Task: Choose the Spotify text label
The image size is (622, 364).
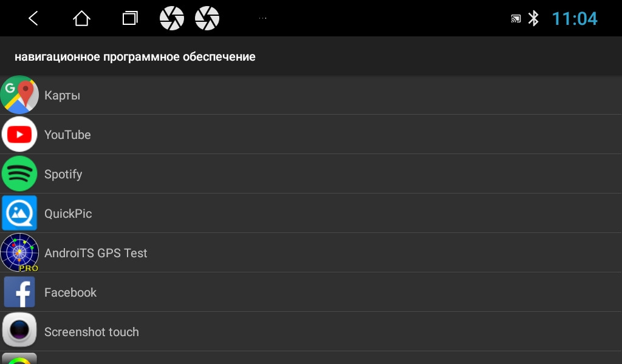Action: point(63,174)
